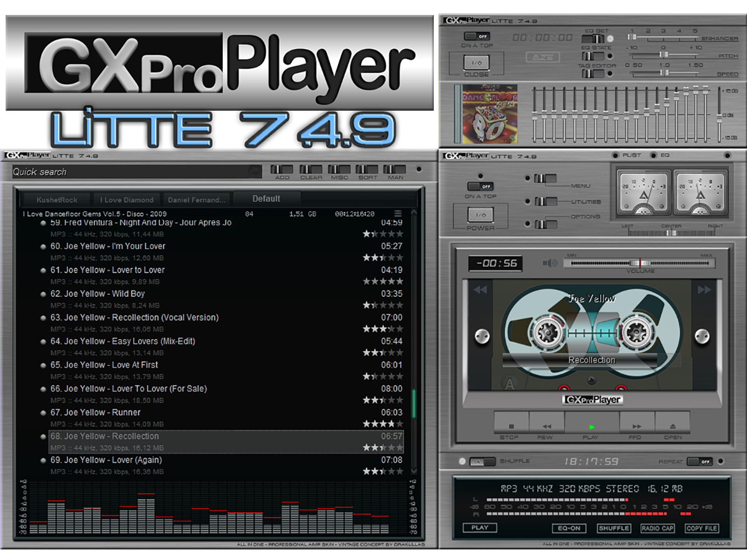This screenshot has height=560, width=747.
Task: Click next-track arrows right of cassette
Action: 703,289
